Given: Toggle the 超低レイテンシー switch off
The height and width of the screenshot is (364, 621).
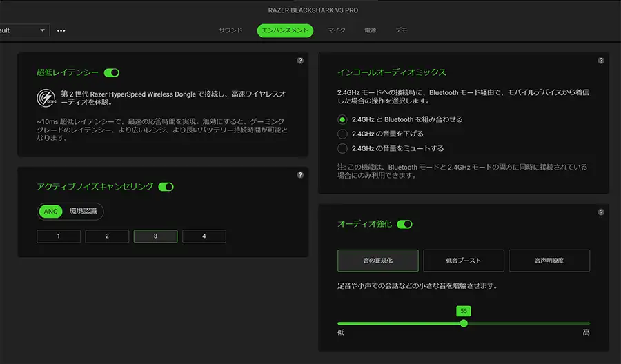Looking at the screenshot, I should point(111,73).
